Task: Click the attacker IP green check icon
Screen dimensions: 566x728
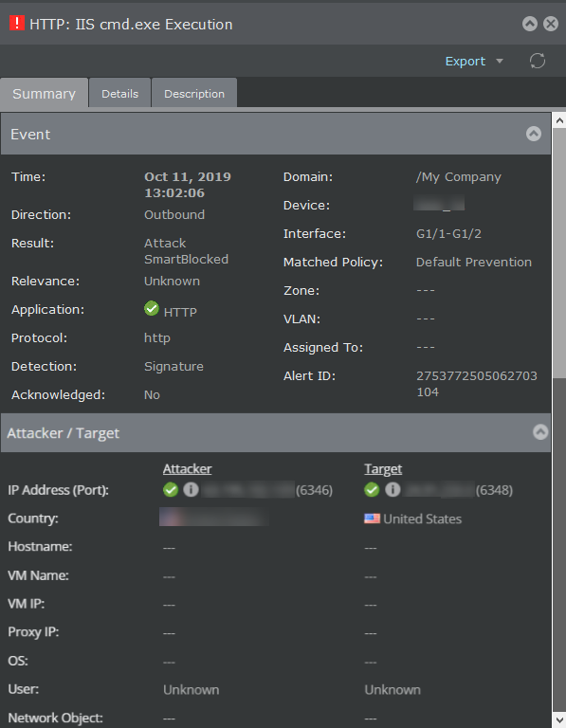Action: (x=171, y=489)
